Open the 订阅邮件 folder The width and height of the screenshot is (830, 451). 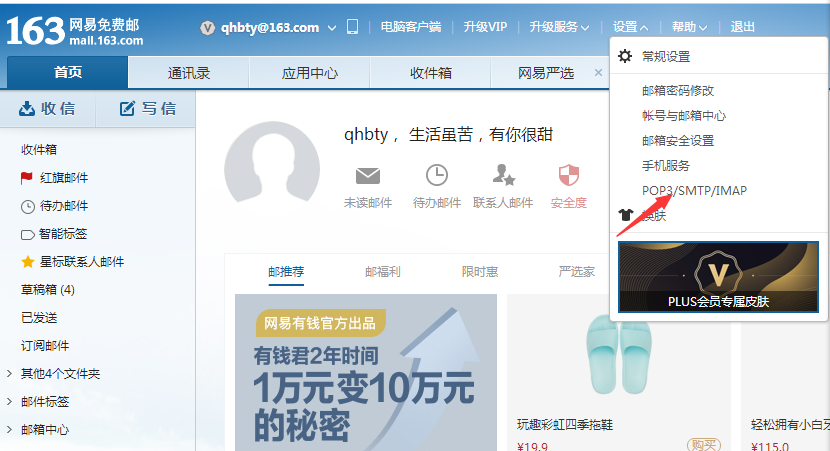coord(45,346)
